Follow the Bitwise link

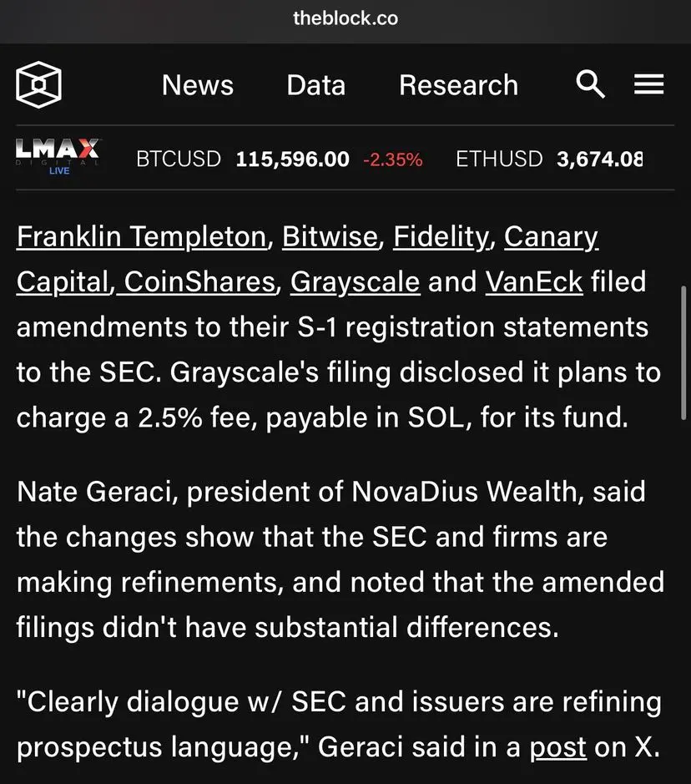coord(330,236)
